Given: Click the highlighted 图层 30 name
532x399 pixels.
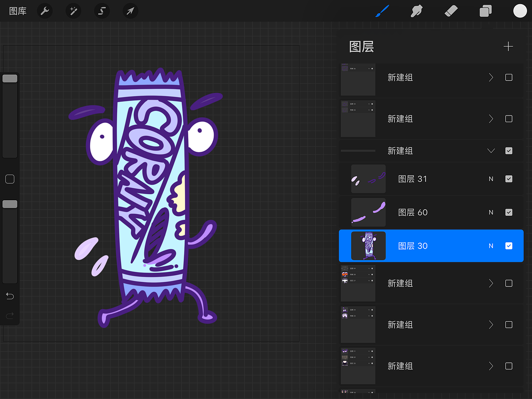Looking at the screenshot, I should (413, 246).
